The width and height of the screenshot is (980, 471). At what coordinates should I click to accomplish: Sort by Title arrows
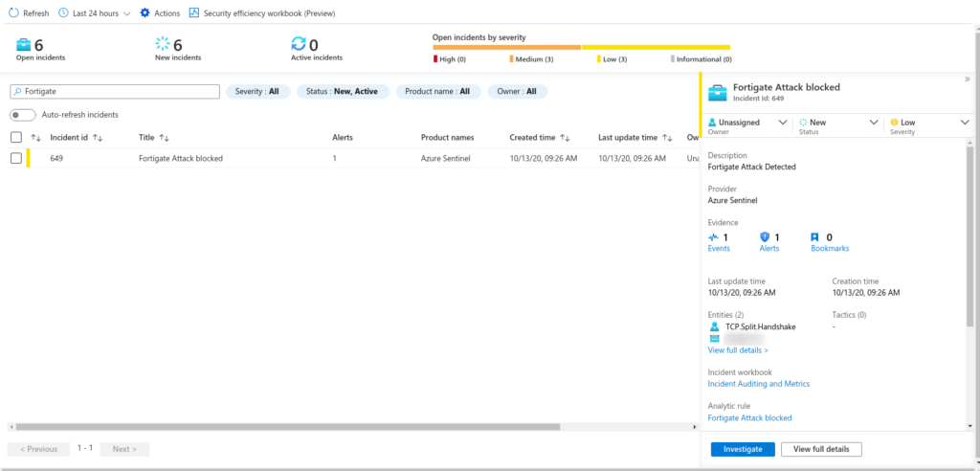[x=165, y=138]
